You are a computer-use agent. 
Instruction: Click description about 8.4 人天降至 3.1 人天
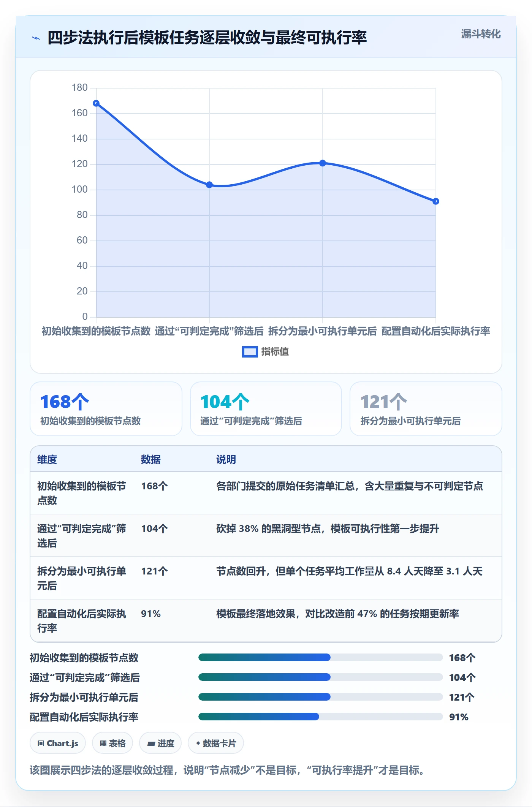coord(349,571)
